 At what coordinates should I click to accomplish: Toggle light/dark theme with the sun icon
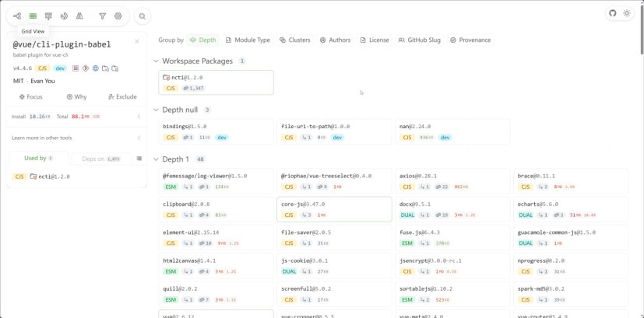point(627,13)
